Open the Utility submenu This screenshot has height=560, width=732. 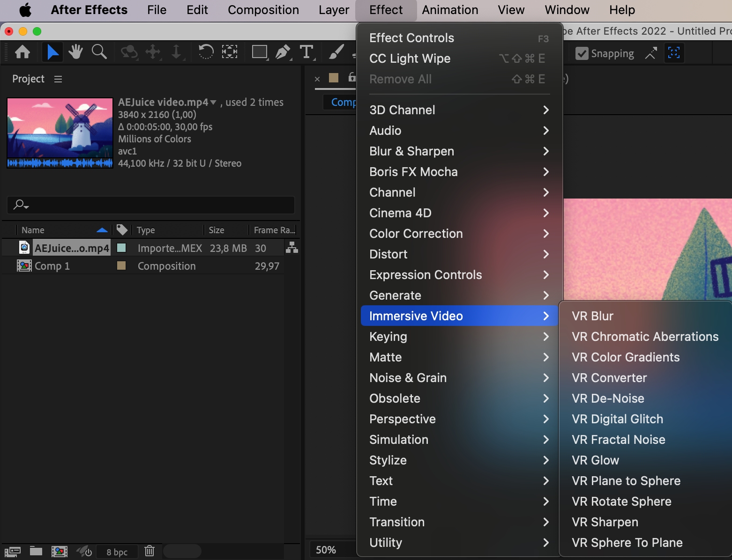point(459,543)
